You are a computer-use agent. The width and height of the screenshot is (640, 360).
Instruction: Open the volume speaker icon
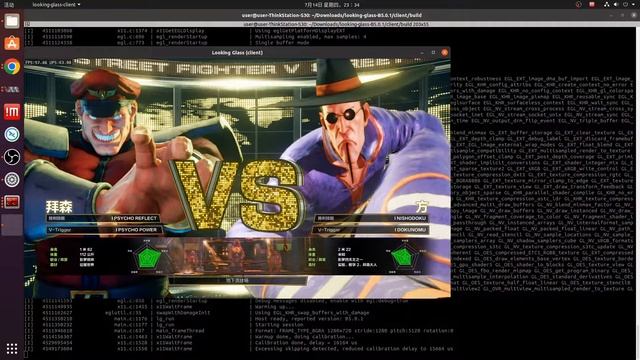616,4
